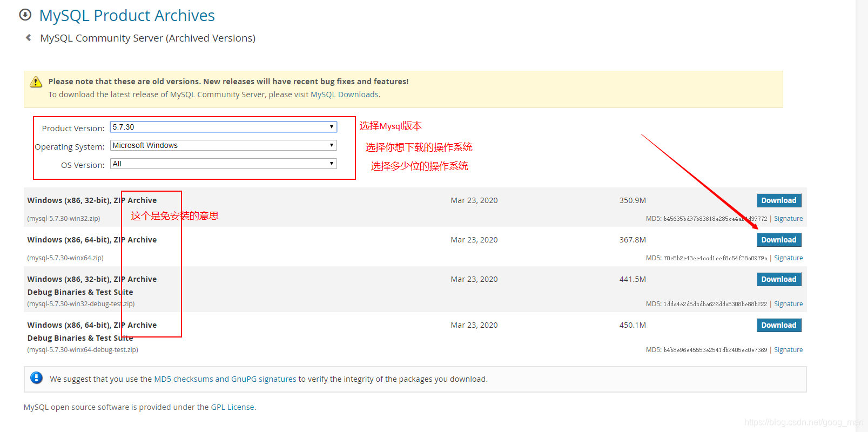
Task: Click the Operating System label
Action: tap(70, 147)
